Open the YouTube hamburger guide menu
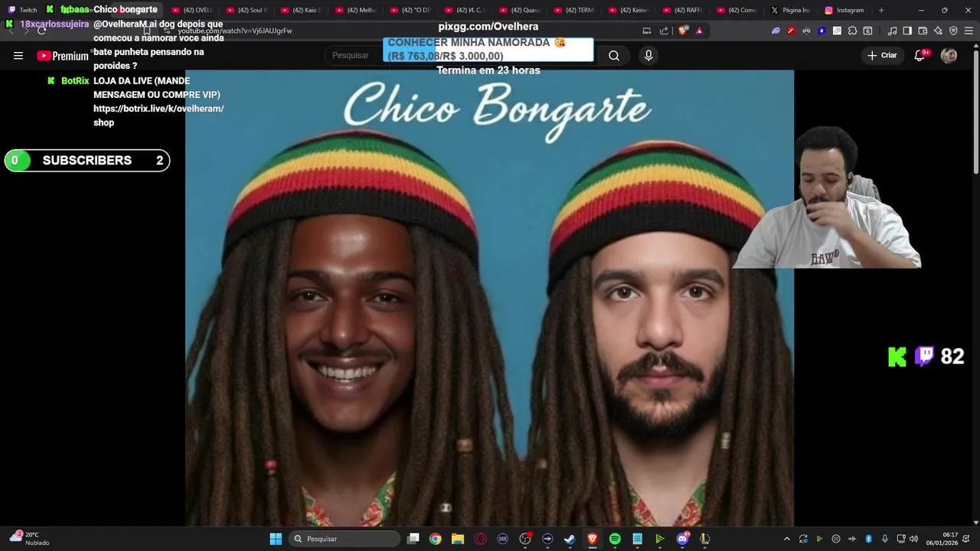980x551 pixels. (18, 56)
